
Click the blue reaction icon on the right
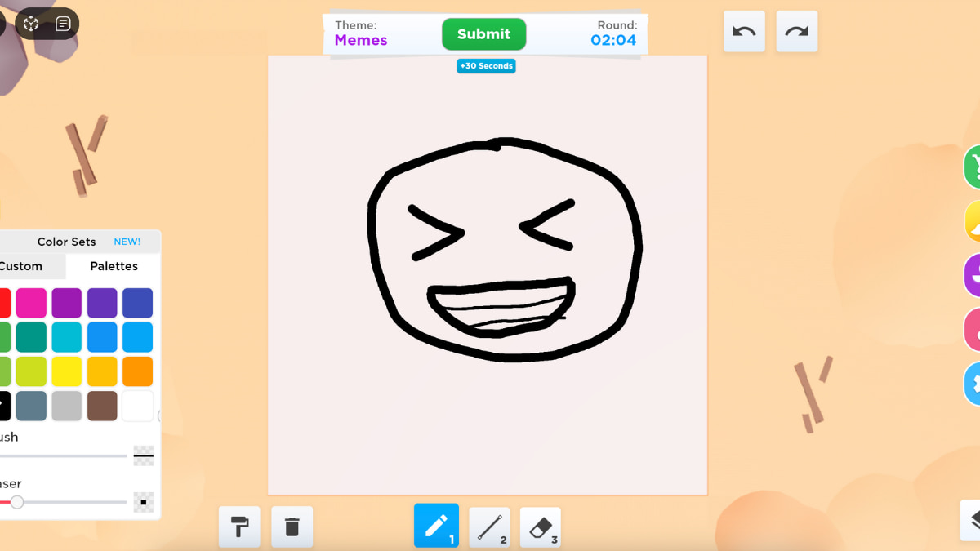[x=973, y=384]
